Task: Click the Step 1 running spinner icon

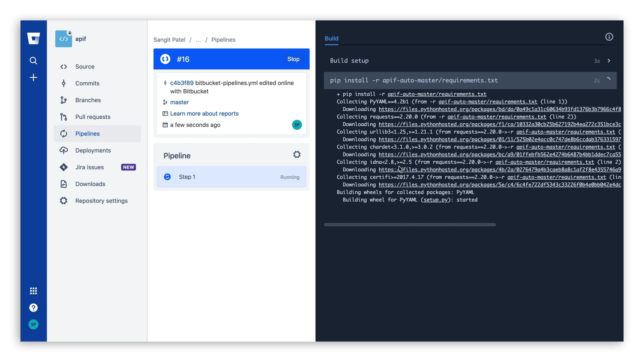Action: point(167,177)
